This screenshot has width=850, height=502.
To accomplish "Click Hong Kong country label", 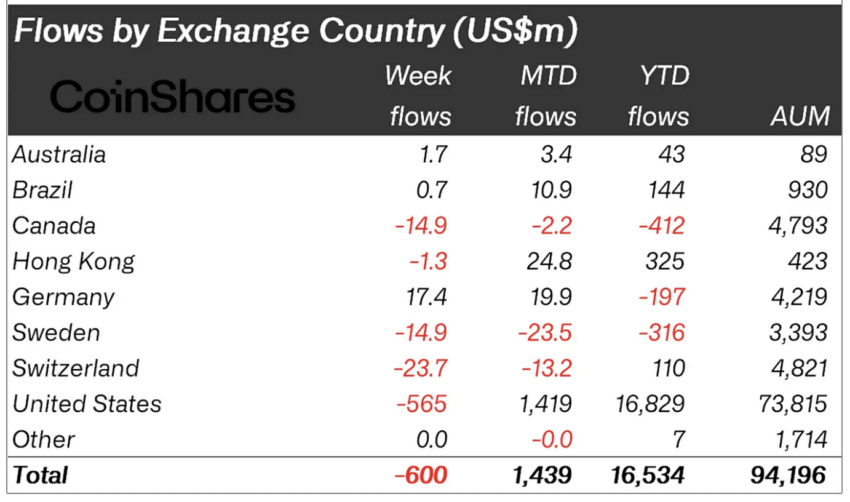I will (x=73, y=262).
